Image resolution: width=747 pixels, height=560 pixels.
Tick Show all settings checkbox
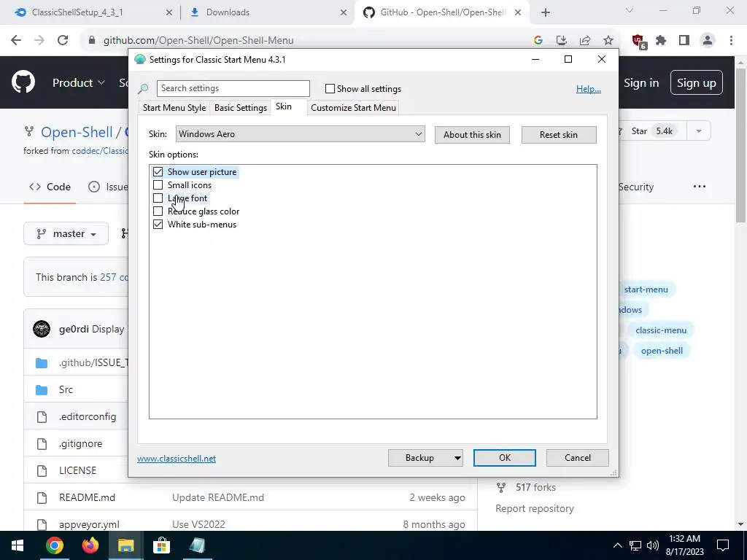coord(330,88)
